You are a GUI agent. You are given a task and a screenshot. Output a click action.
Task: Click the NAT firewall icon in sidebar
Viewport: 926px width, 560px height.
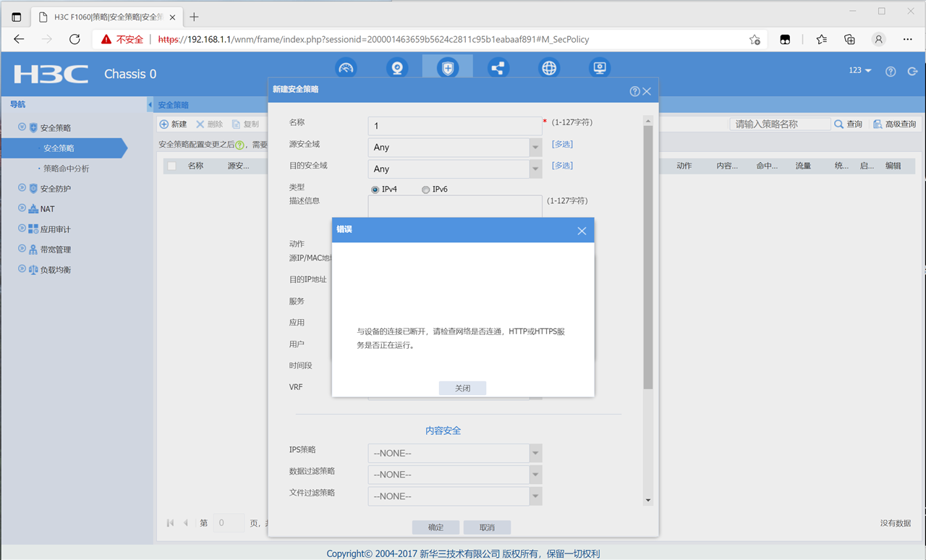[33, 208]
